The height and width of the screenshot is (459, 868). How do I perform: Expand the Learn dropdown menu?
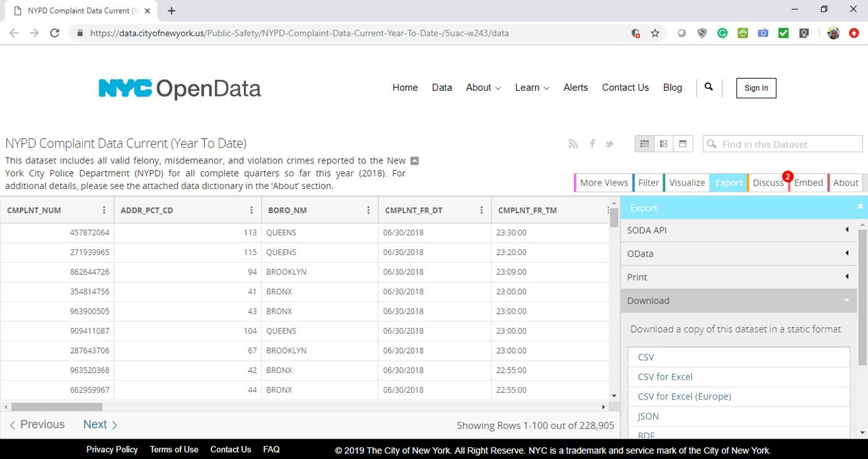pyautogui.click(x=532, y=88)
